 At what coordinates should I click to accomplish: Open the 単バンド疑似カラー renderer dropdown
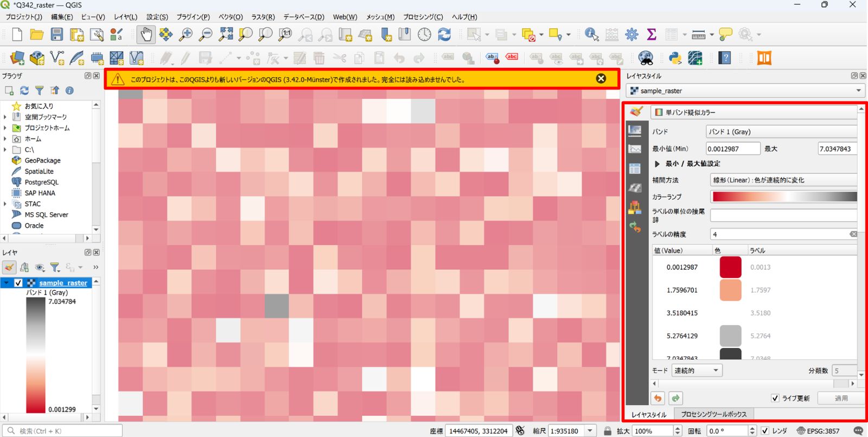[x=754, y=112]
